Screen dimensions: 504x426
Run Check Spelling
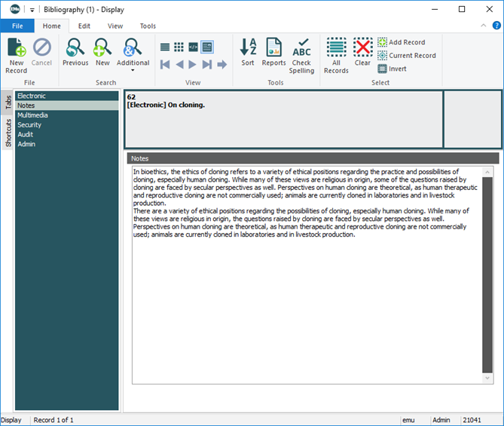(301, 56)
